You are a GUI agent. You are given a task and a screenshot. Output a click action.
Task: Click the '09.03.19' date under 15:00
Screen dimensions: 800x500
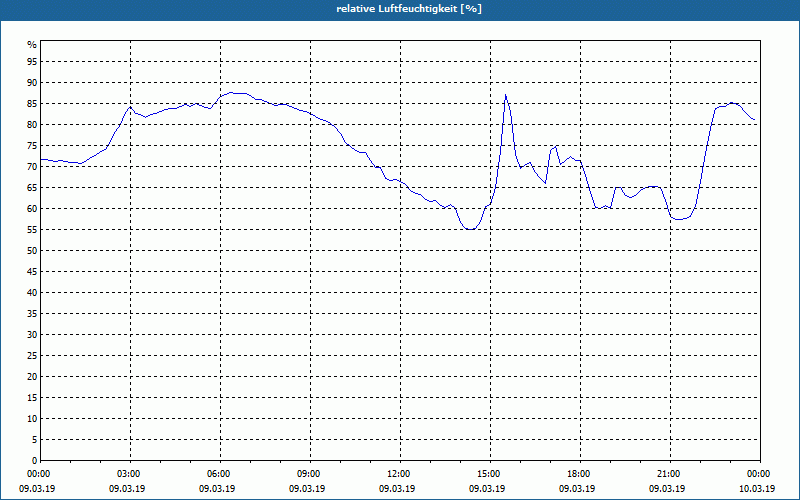pyautogui.click(x=487, y=489)
